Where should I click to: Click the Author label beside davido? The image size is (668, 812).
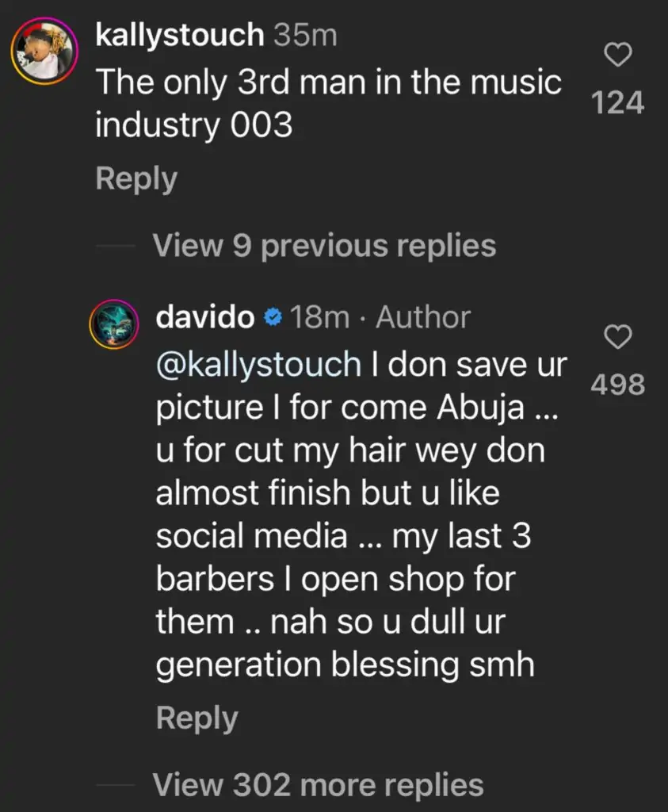click(423, 318)
